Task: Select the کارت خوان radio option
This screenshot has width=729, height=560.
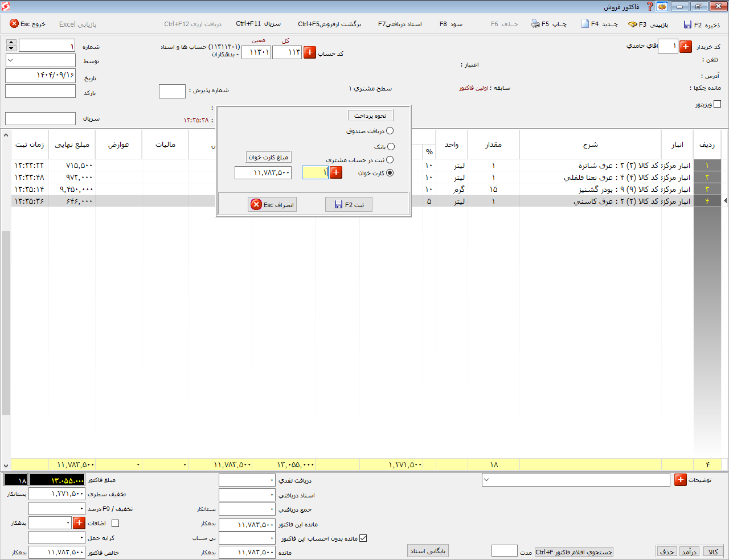Action: coord(390,173)
